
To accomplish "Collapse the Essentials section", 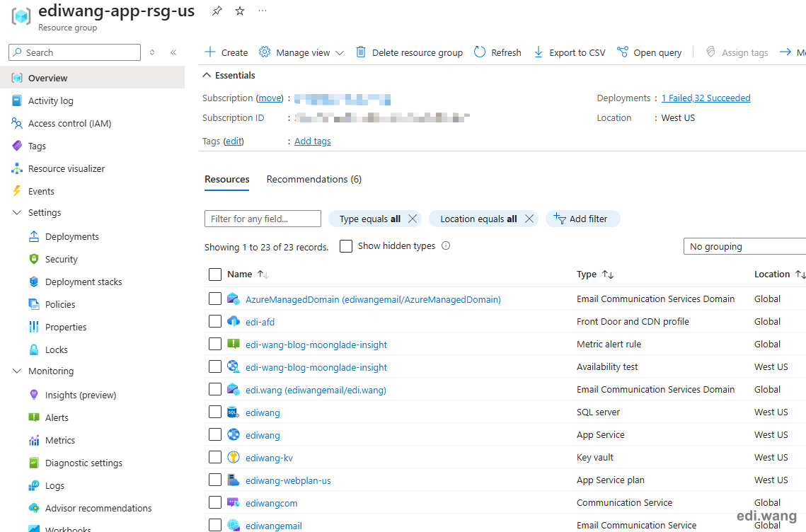I will point(207,75).
